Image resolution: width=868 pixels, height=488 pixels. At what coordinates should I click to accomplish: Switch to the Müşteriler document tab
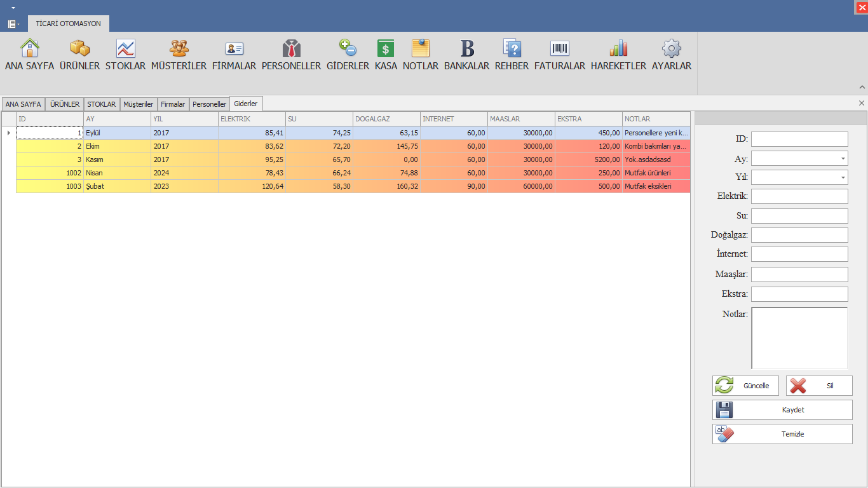point(139,104)
